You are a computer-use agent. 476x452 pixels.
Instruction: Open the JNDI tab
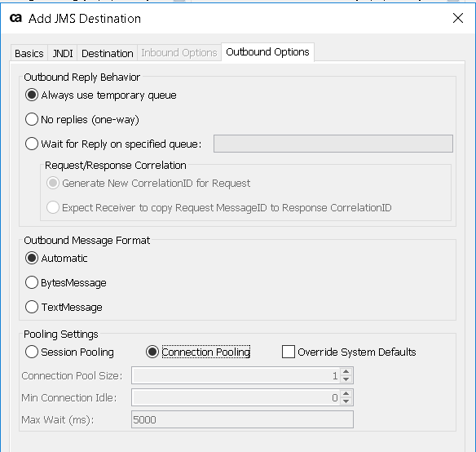pos(63,53)
